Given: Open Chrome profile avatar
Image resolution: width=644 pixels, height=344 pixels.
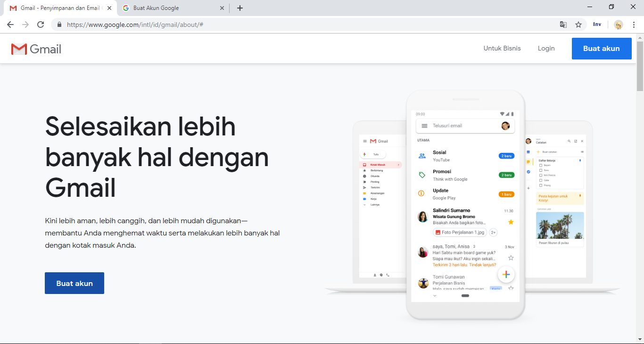Looking at the screenshot, I should [618, 25].
